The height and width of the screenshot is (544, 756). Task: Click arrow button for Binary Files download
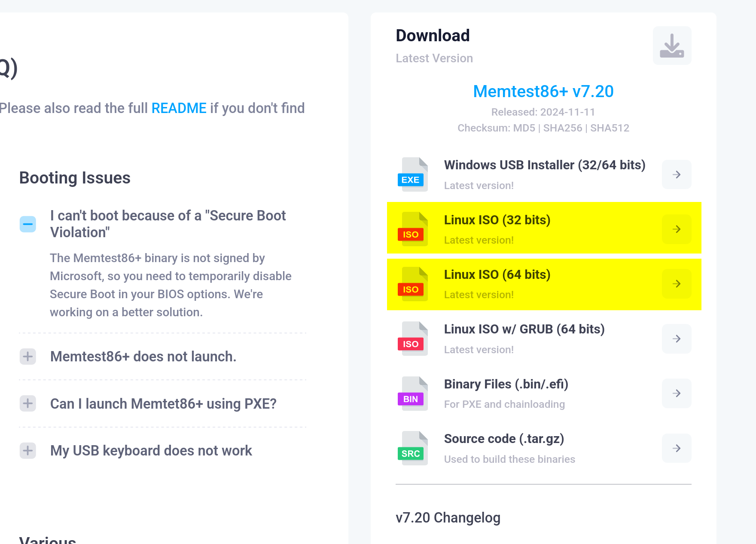[x=677, y=393]
